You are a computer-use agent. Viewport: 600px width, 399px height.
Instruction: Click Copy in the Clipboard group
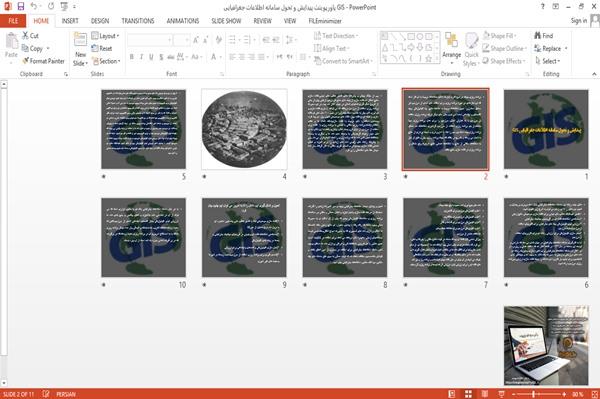pos(32,48)
